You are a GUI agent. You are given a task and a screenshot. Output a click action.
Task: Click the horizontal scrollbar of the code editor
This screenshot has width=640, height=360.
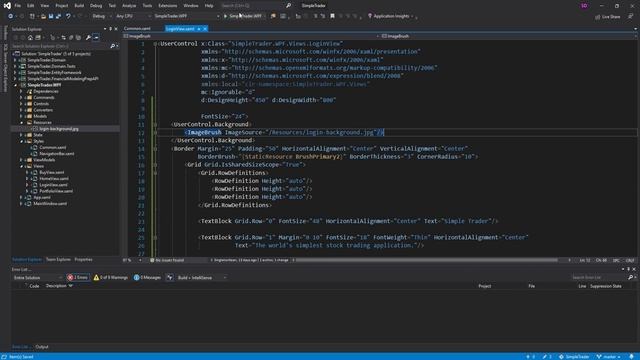pyautogui.click(x=427, y=260)
